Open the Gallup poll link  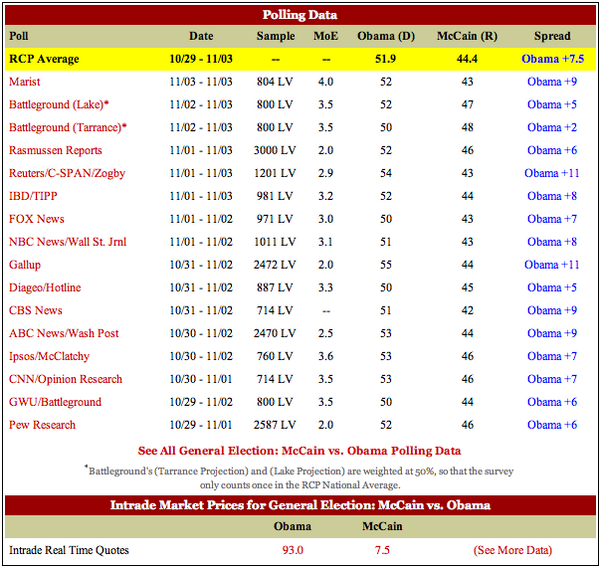pyautogui.click(x=25, y=265)
